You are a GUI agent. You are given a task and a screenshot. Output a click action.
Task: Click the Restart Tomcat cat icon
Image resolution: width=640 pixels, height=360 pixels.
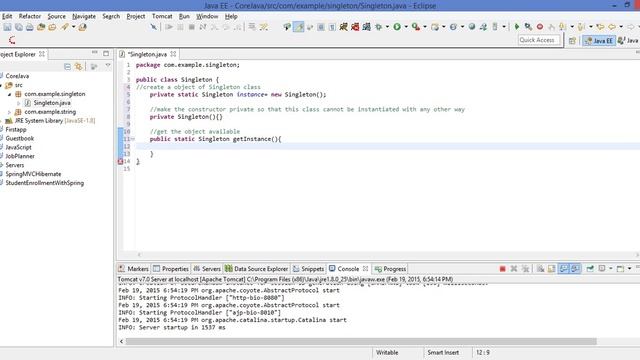pos(367,27)
